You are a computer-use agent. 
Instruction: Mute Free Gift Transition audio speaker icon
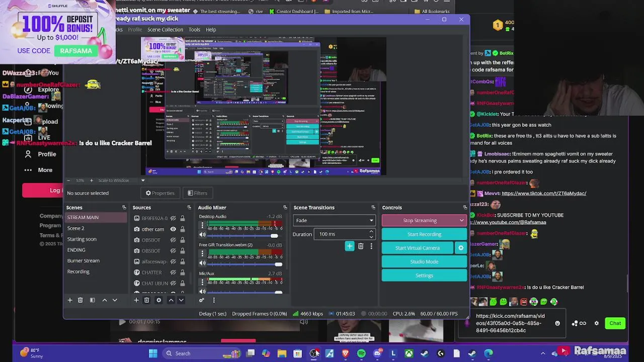(202, 263)
